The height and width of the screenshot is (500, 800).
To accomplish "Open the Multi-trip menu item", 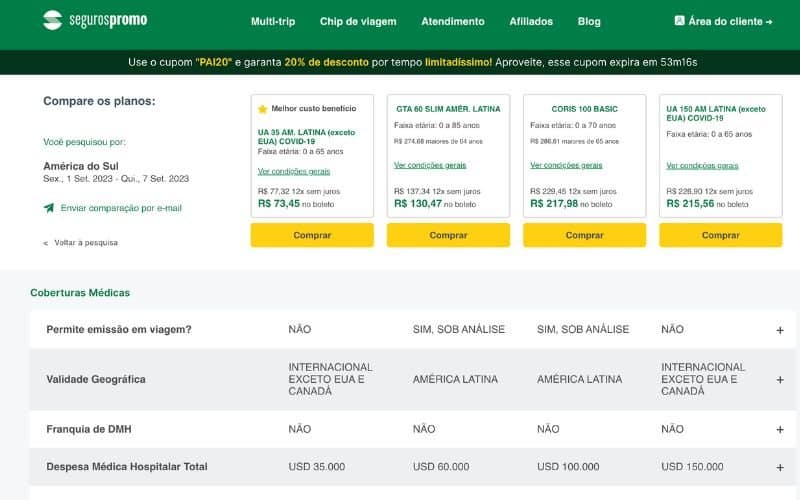I will (273, 21).
